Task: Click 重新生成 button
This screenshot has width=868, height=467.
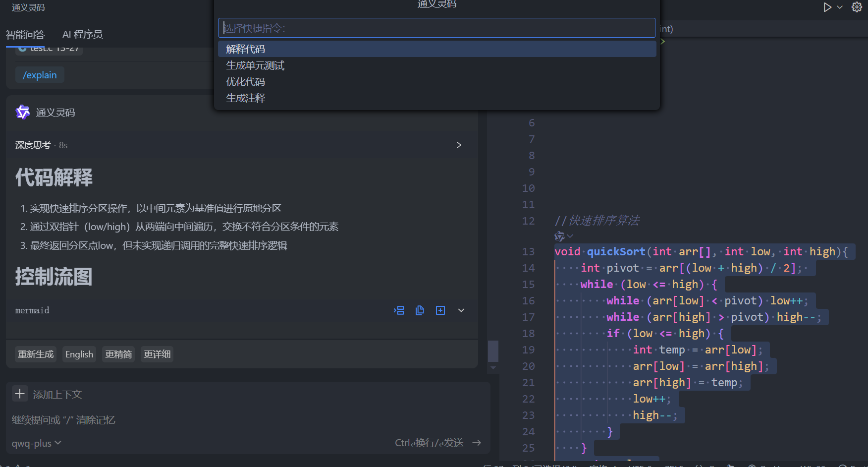Action: [x=36, y=354]
